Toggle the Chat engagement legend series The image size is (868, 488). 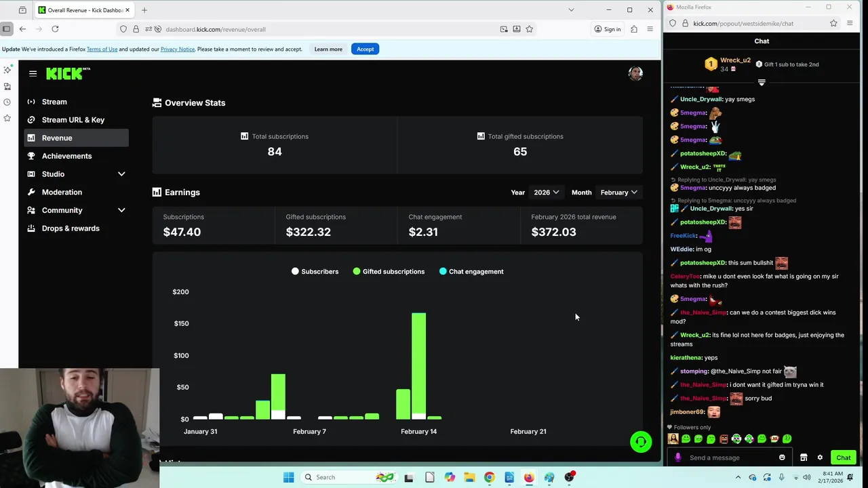(x=471, y=271)
